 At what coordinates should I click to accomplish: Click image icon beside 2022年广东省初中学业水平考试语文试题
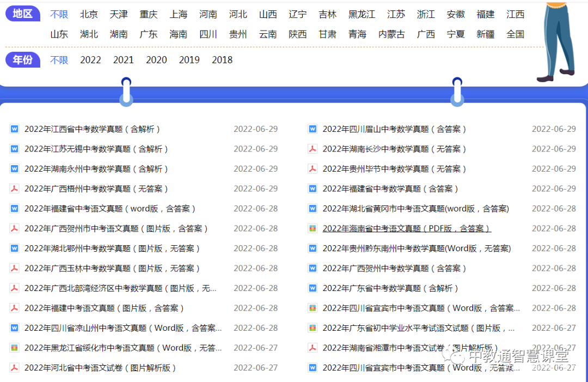(313, 328)
